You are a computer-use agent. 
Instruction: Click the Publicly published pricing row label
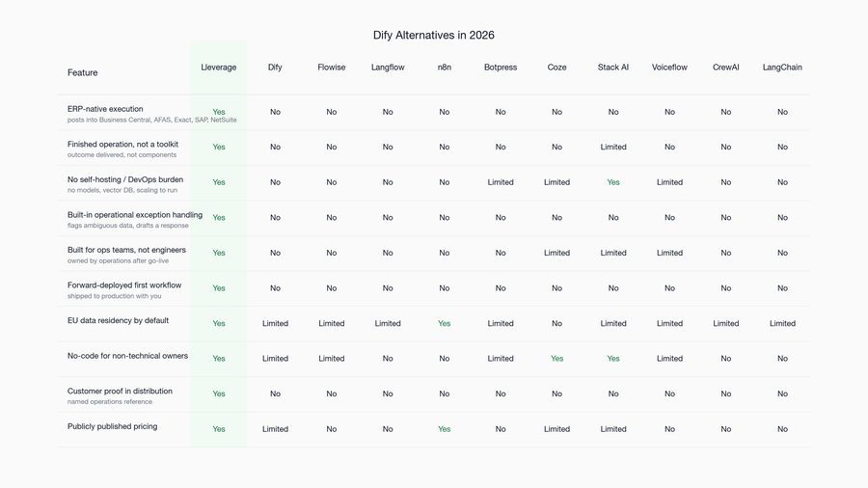(113, 426)
